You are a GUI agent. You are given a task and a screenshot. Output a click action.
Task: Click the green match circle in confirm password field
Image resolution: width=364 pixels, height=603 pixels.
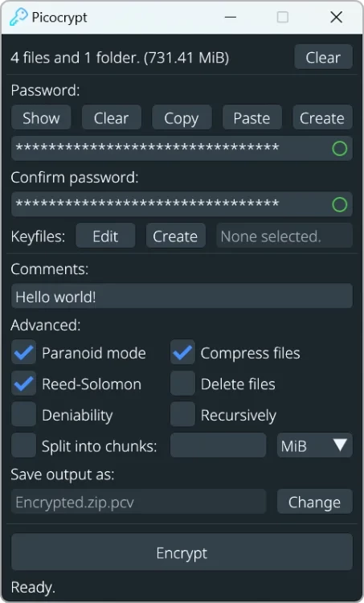[339, 204]
